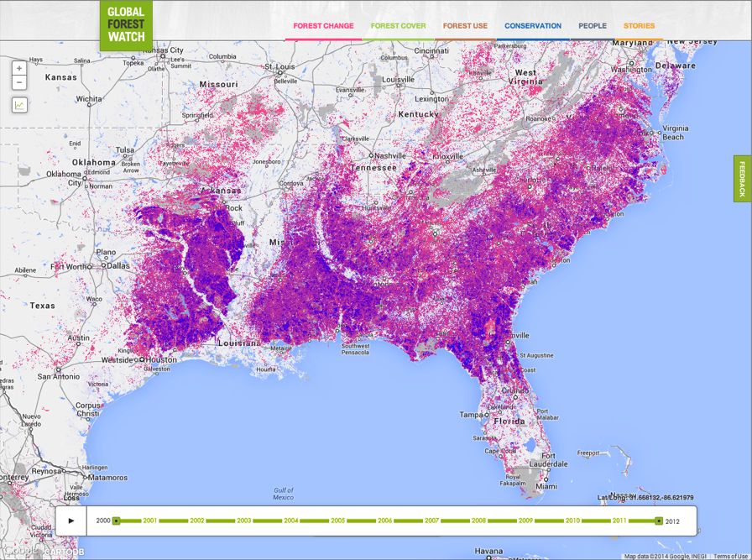Click the San Antonio map label
This screenshot has height=560, width=752.
(59, 377)
